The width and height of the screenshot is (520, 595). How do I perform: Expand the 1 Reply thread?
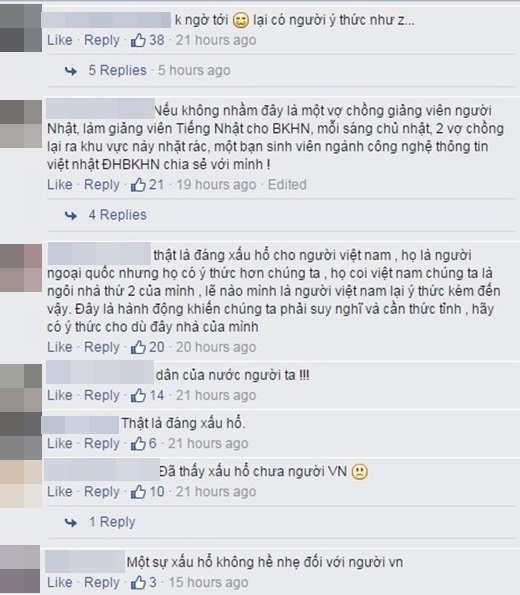(112, 522)
